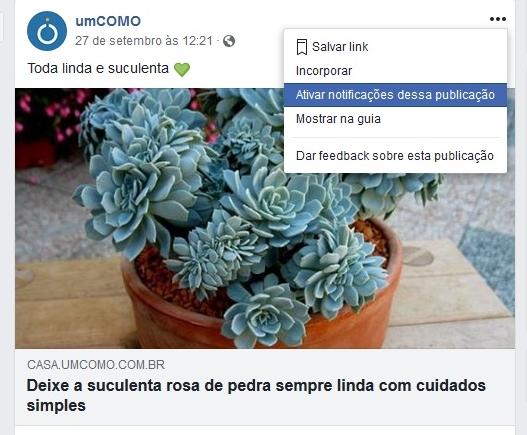
Task: Open the umCOMO page name link
Action: (x=108, y=21)
